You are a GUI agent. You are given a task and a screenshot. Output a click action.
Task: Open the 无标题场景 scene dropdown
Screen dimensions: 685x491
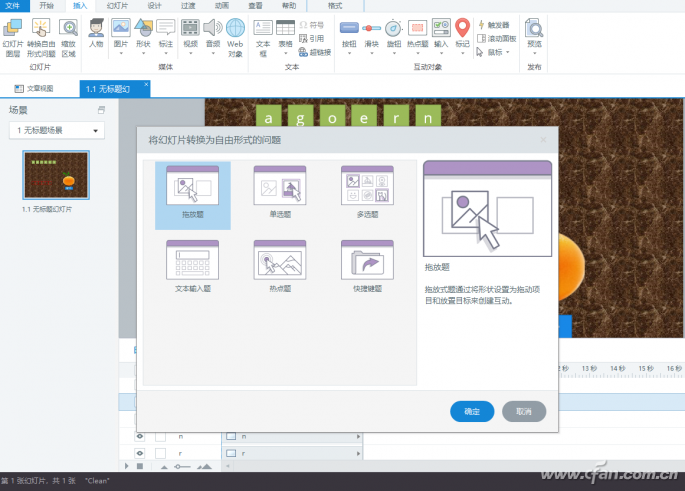click(57, 131)
